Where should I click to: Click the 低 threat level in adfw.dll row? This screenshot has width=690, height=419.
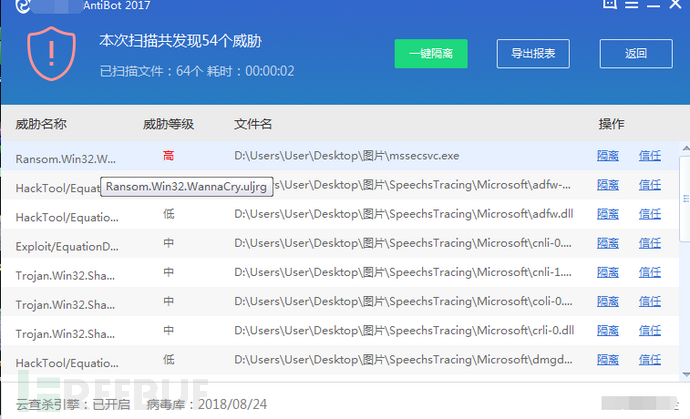point(169,214)
